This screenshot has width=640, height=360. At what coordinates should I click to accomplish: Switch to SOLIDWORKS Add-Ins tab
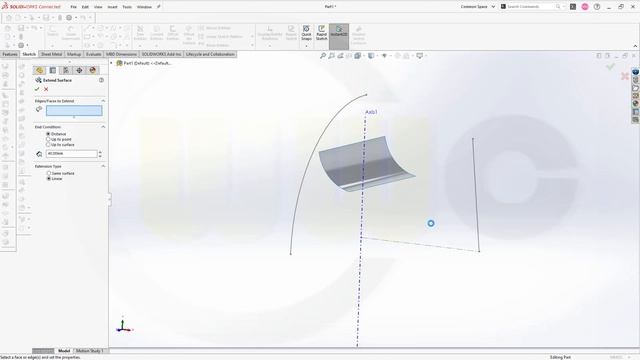click(161, 54)
